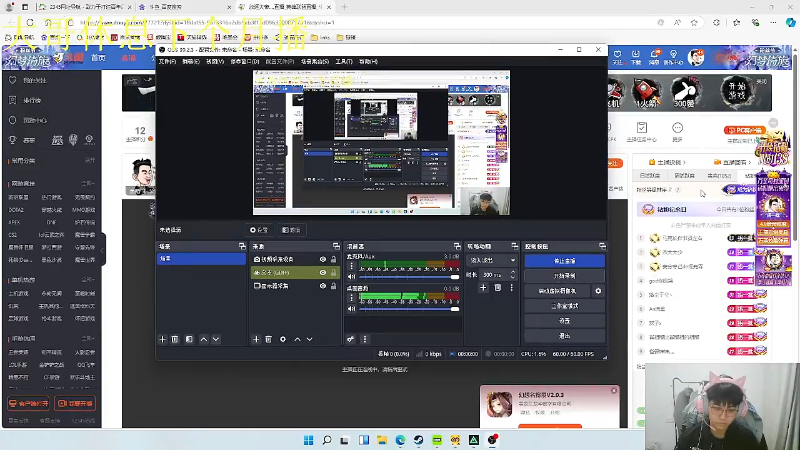Open Steam from Windows taskbar
This screenshot has height=450, width=800.
[x=418, y=440]
